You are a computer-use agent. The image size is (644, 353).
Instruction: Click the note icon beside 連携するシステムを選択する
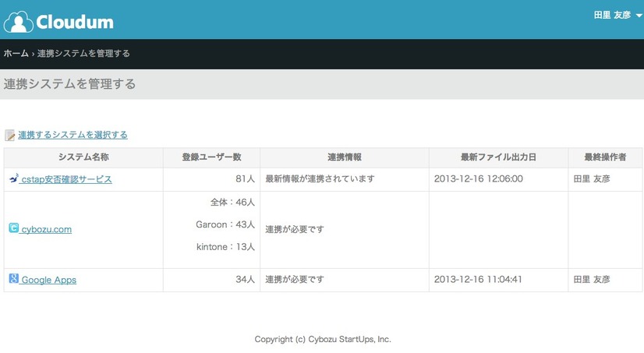[10, 135]
